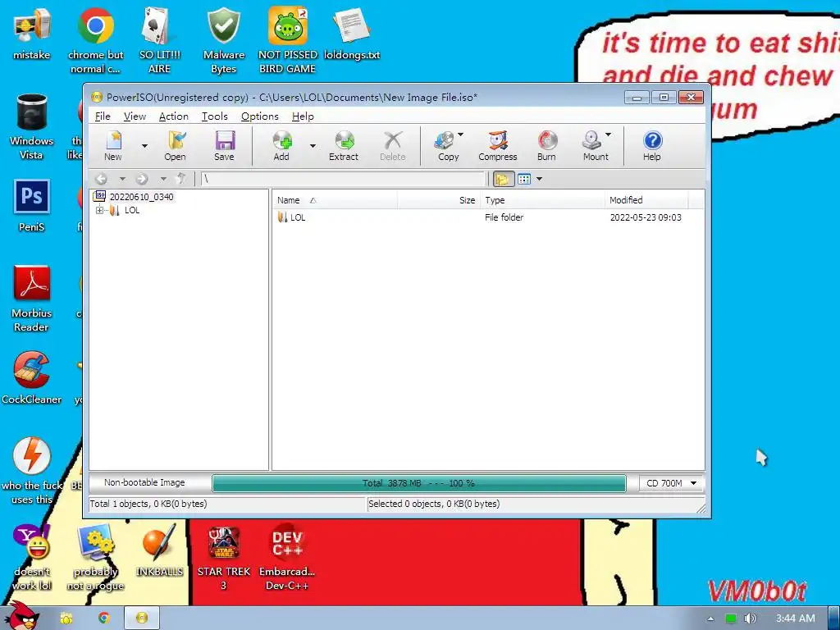Open the Embarcadero Dev-C++ desktop icon
This screenshot has height=630, width=840.
point(287,557)
